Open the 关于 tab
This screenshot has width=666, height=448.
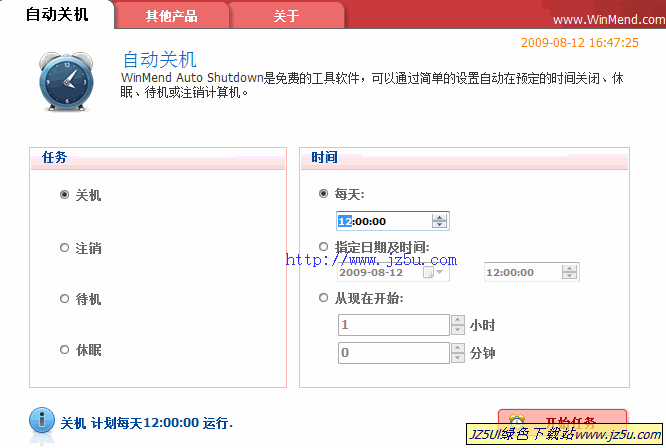[x=286, y=16]
